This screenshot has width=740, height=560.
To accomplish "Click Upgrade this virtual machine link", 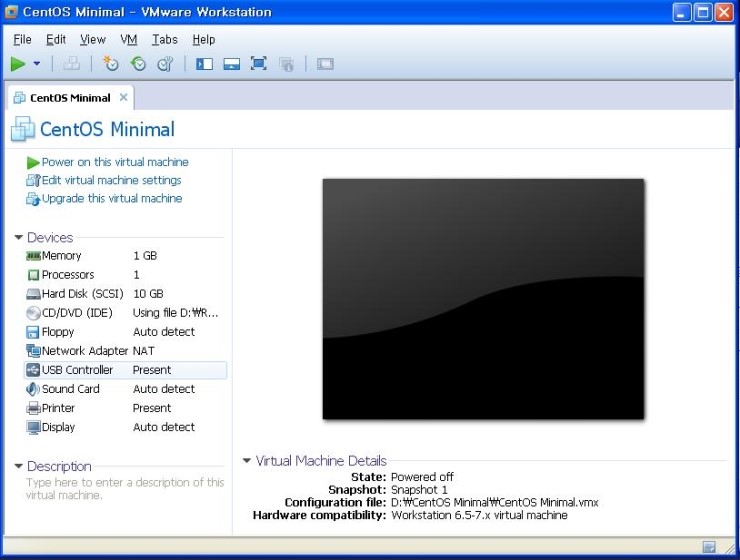I will [x=111, y=199].
